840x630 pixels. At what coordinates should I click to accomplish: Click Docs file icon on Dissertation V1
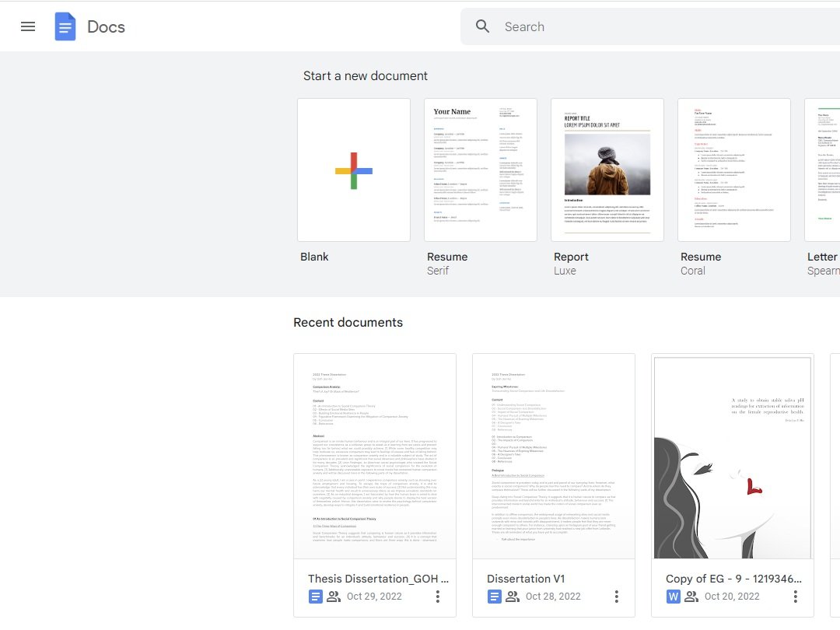pos(495,597)
